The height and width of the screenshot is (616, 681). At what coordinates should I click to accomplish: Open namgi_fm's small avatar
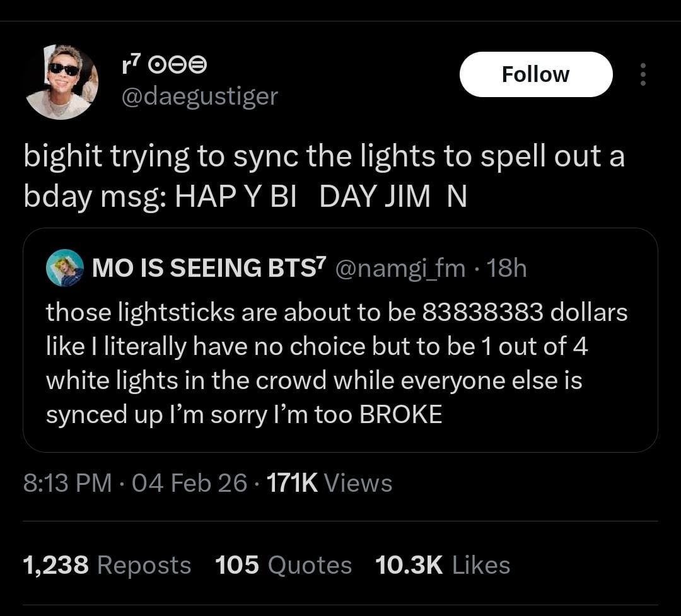click(65, 268)
